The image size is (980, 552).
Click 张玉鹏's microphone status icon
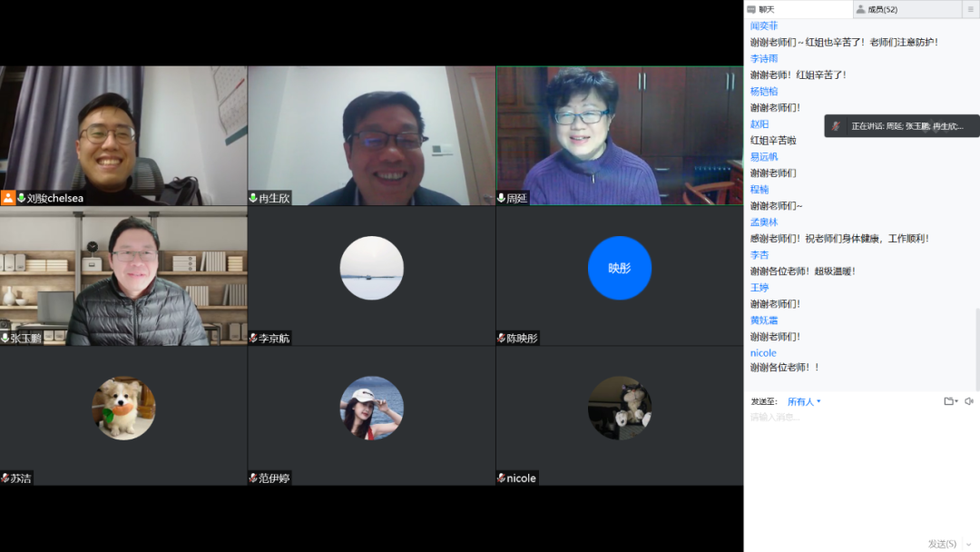point(5,338)
